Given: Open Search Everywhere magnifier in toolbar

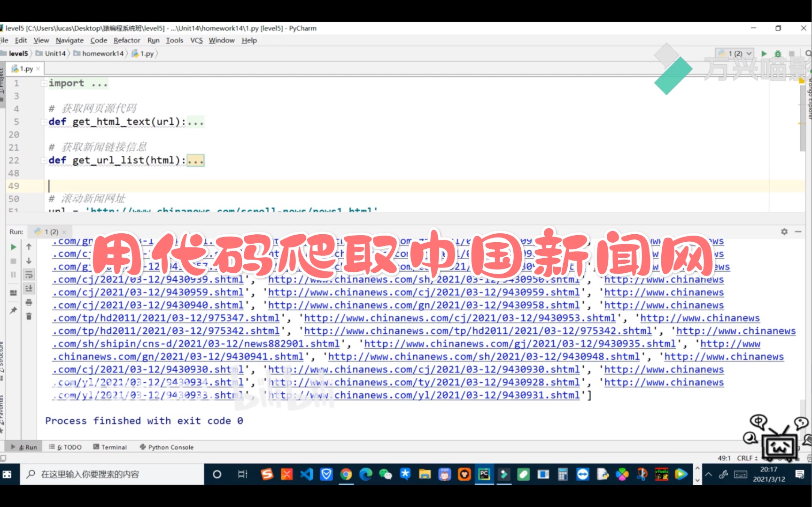Looking at the screenshot, I should point(808,54).
